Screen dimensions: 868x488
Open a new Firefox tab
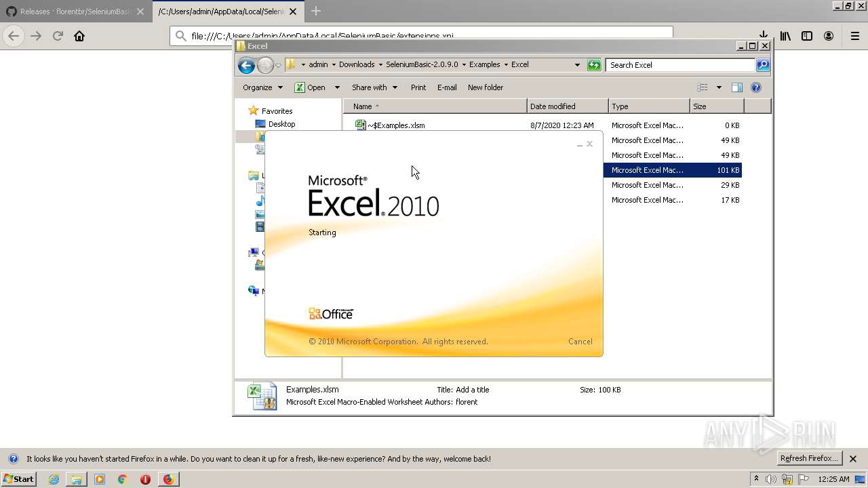[316, 11]
